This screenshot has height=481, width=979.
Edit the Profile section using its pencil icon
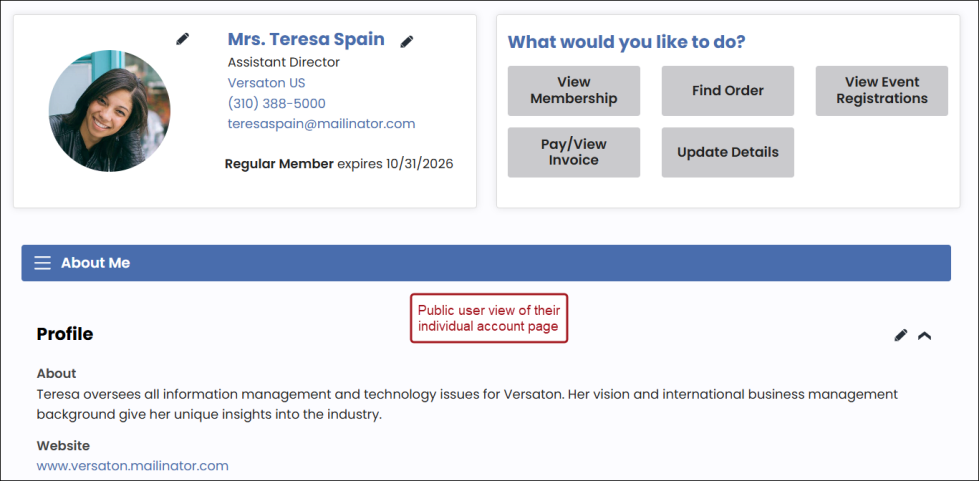pyautogui.click(x=901, y=335)
